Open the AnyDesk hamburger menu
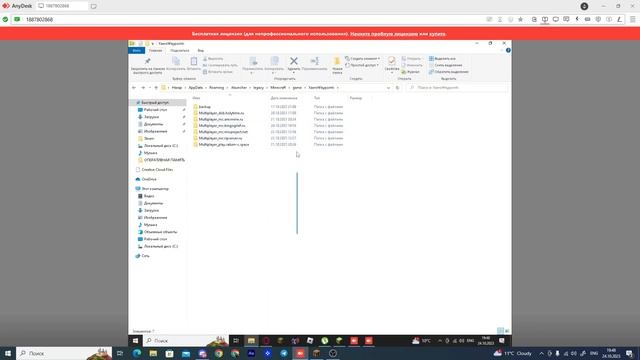640x360 pixels. pyautogui.click(x=632, y=19)
